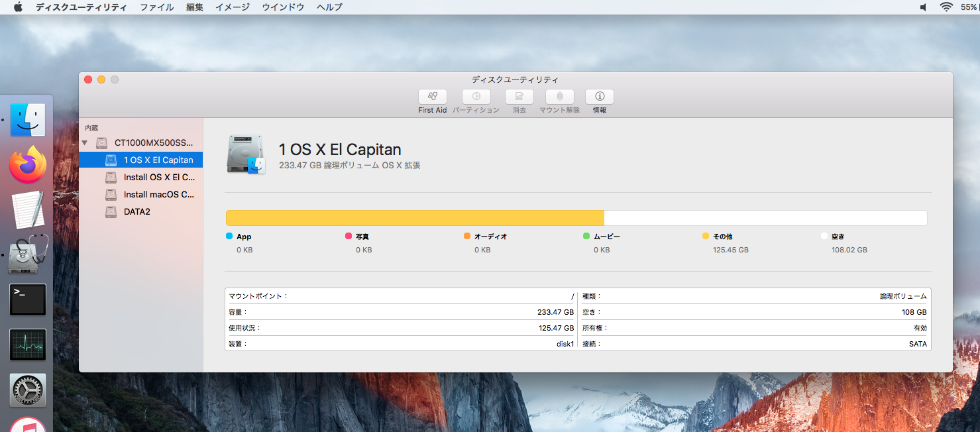Open Activity Monitor from the Dock
Image resolution: width=980 pixels, height=432 pixels.
28,345
